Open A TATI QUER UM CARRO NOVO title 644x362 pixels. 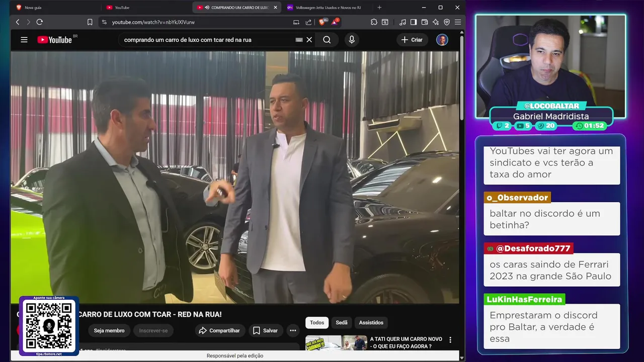[406, 343]
